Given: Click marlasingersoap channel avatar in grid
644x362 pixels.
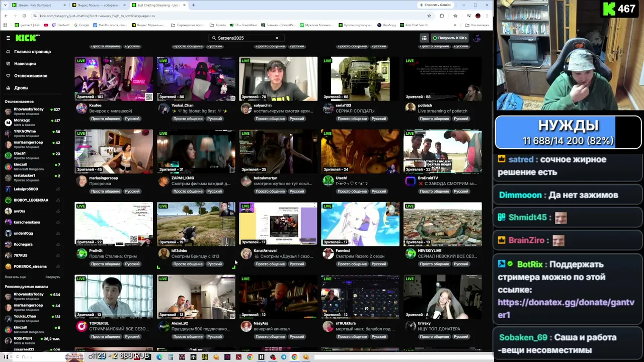Looking at the screenshot, I should (82, 181).
